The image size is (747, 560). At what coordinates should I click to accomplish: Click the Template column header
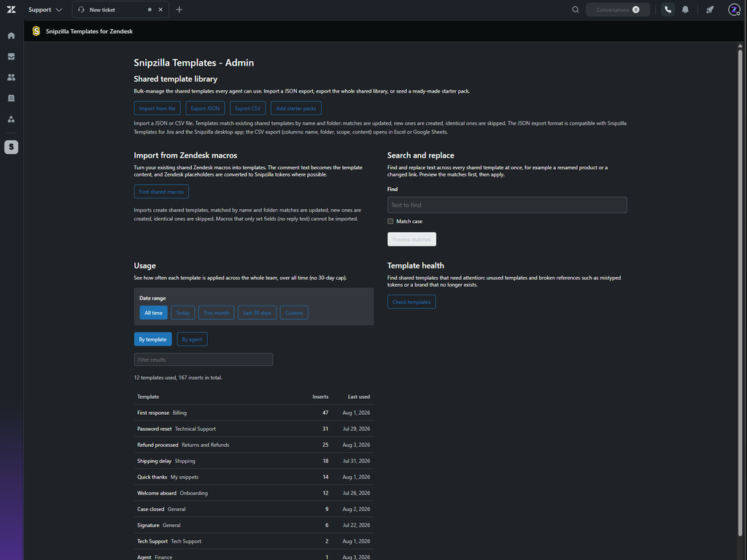click(x=148, y=397)
